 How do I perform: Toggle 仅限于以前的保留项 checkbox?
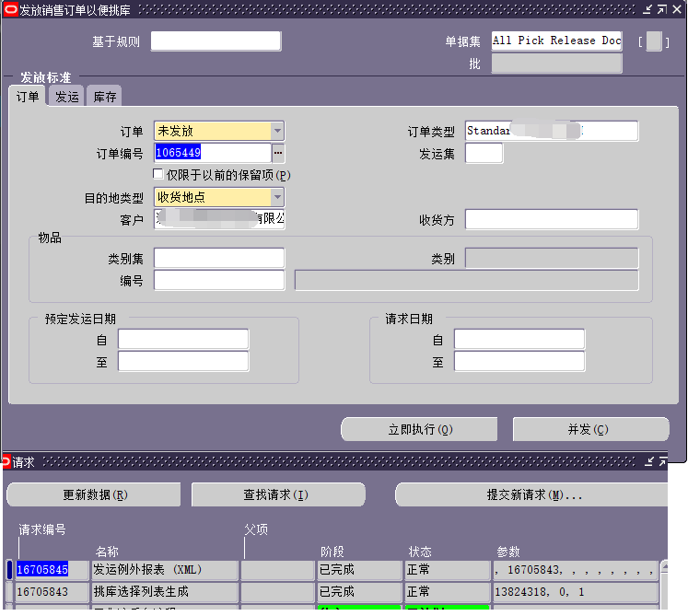click(158, 175)
